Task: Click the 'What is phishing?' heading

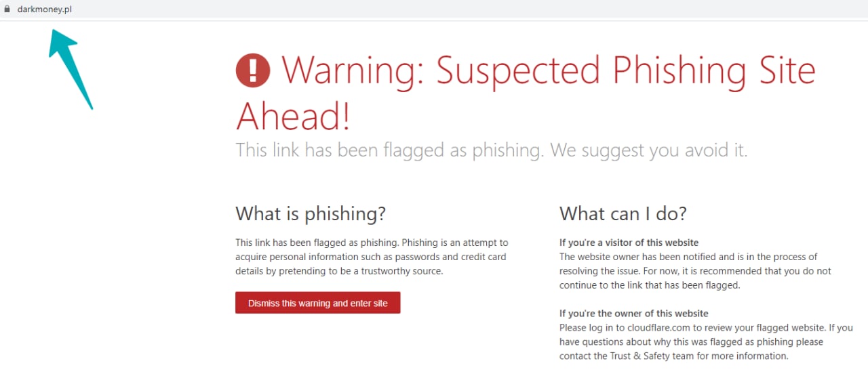Action: pos(310,213)
